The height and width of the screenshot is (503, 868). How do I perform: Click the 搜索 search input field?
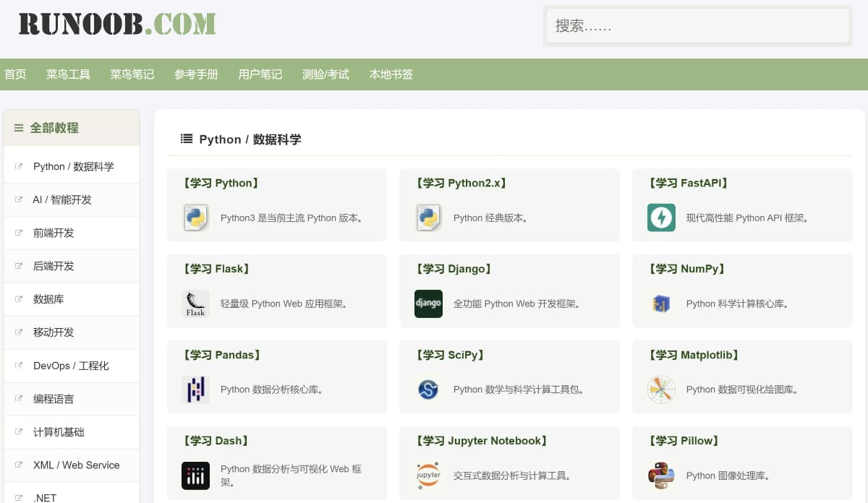pyautogui.click(x=697, y=26)
